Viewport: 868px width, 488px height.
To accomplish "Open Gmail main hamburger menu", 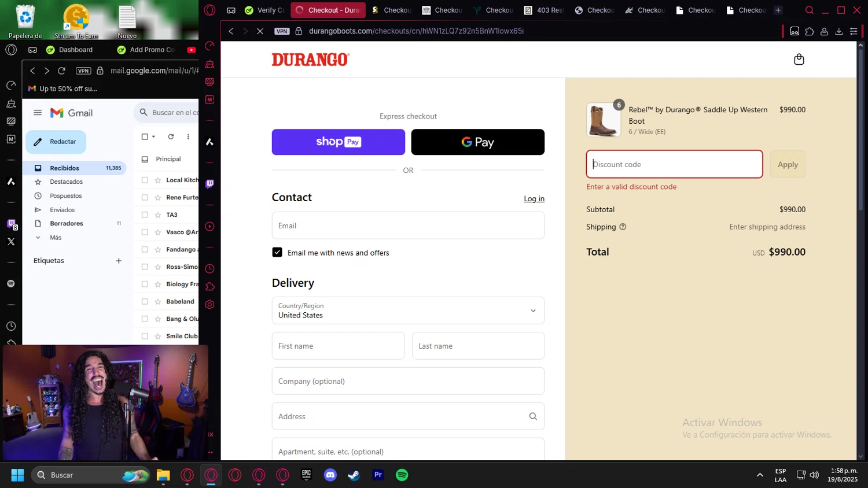I will [x=38, y=113].
